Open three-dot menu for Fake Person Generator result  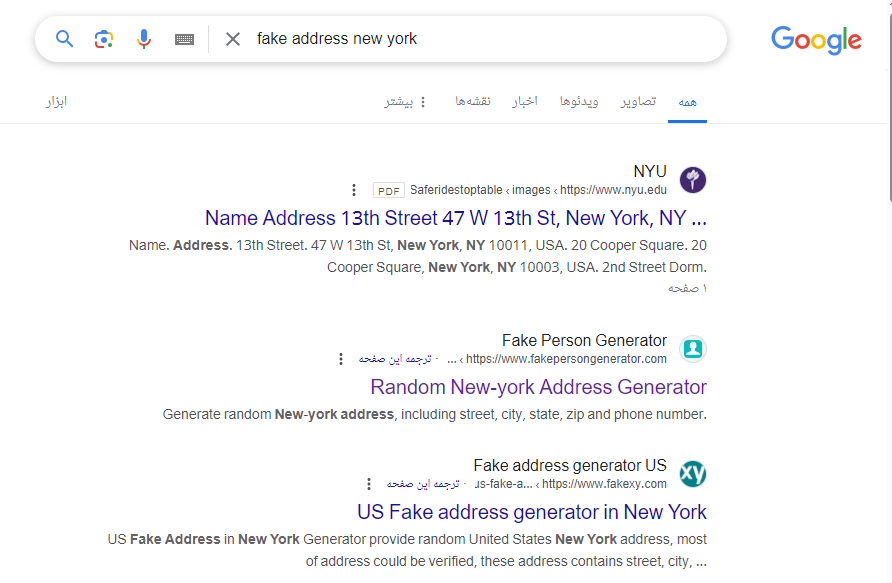click(341, 359)
